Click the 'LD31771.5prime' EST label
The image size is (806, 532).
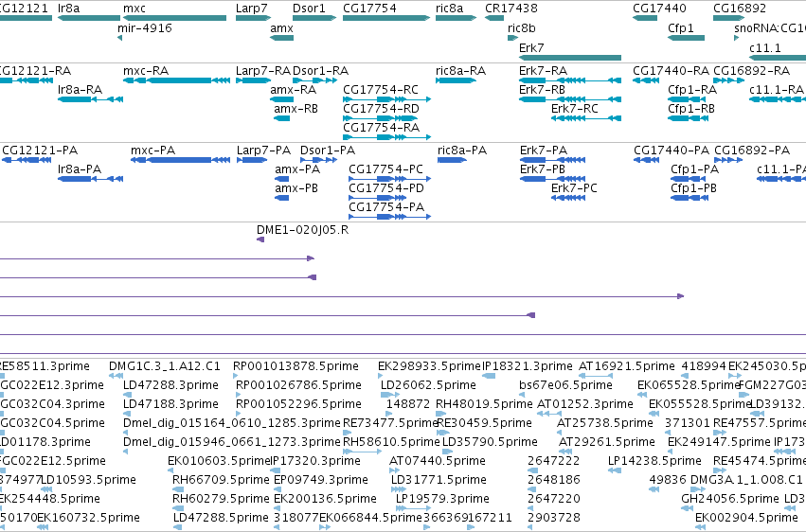pos(439,480)
